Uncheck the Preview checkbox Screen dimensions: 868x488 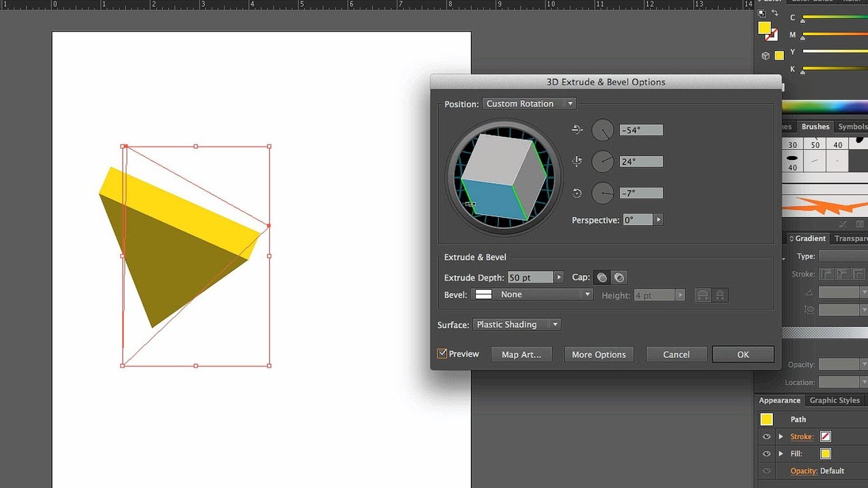coord(442,354)
